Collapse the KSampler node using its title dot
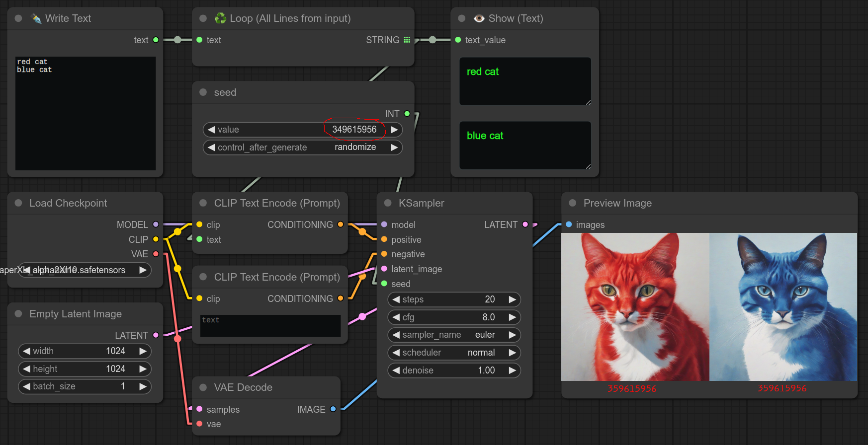 click(388, 203)
